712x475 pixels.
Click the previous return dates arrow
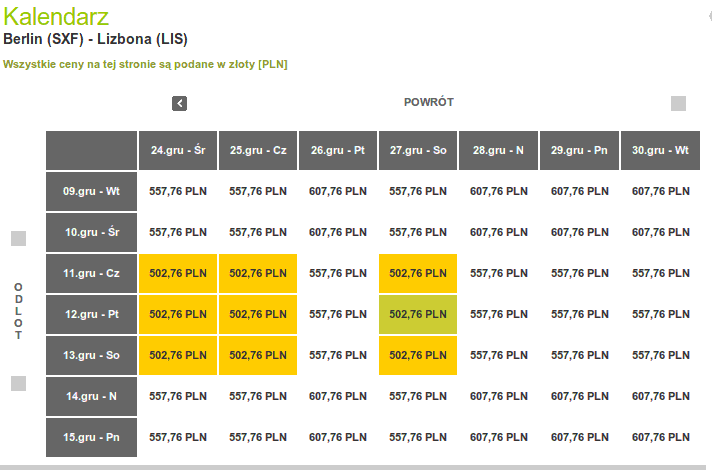(x=179, y=104)
